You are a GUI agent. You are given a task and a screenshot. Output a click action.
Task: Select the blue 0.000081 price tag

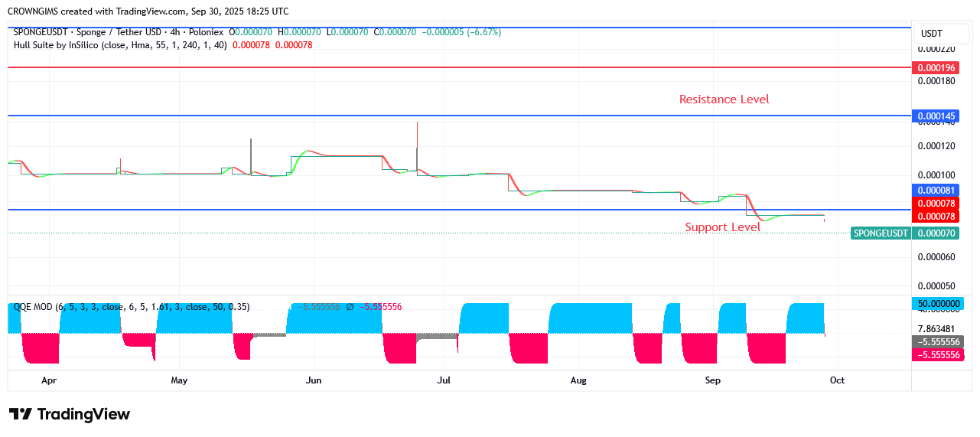click(x=935, y=190)
